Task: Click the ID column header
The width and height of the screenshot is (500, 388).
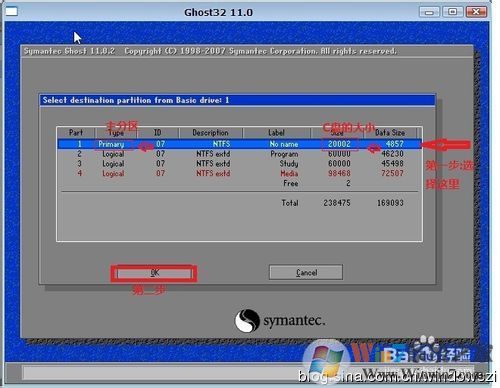Action: (158, 133)
